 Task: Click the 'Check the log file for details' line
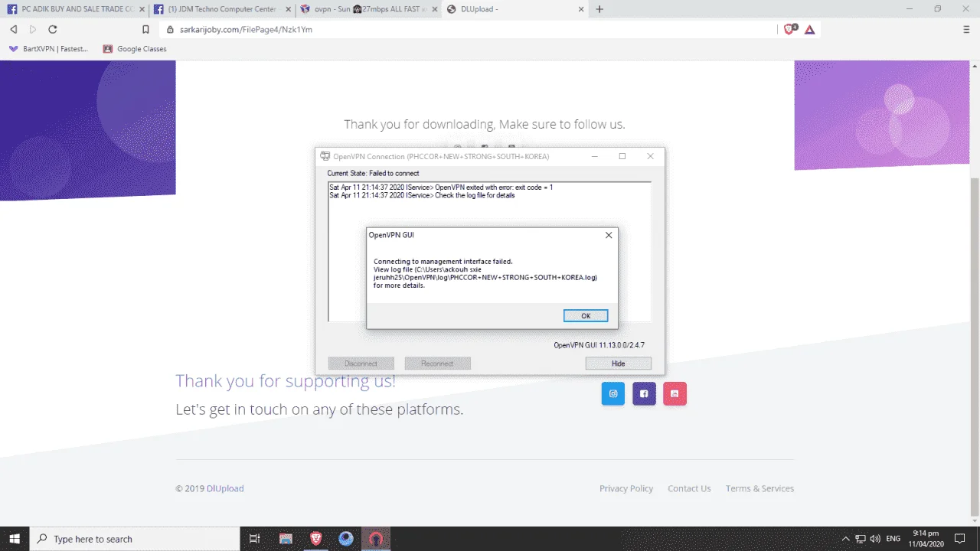(x=422, y=195)
